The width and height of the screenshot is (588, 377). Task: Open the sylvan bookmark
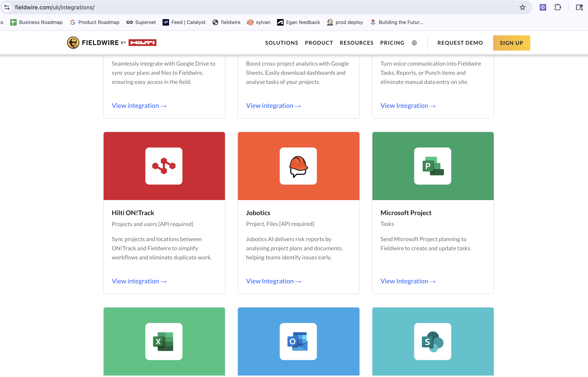pyautogui.click(x=259, y=22)
